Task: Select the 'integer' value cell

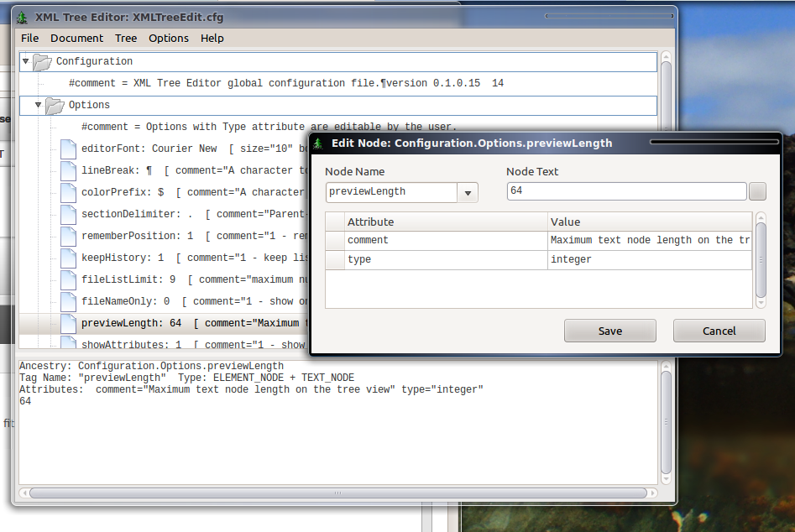Action: click(650, 259)
